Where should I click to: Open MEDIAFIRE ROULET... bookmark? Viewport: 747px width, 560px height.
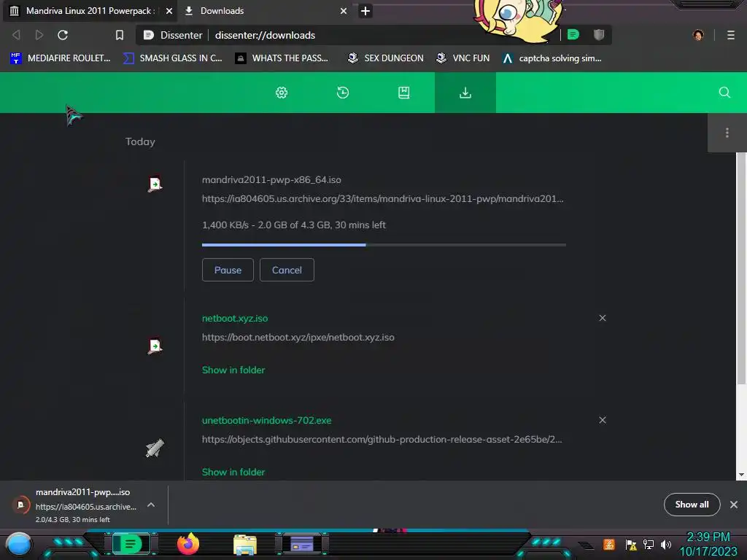click(x=61, y=58)
